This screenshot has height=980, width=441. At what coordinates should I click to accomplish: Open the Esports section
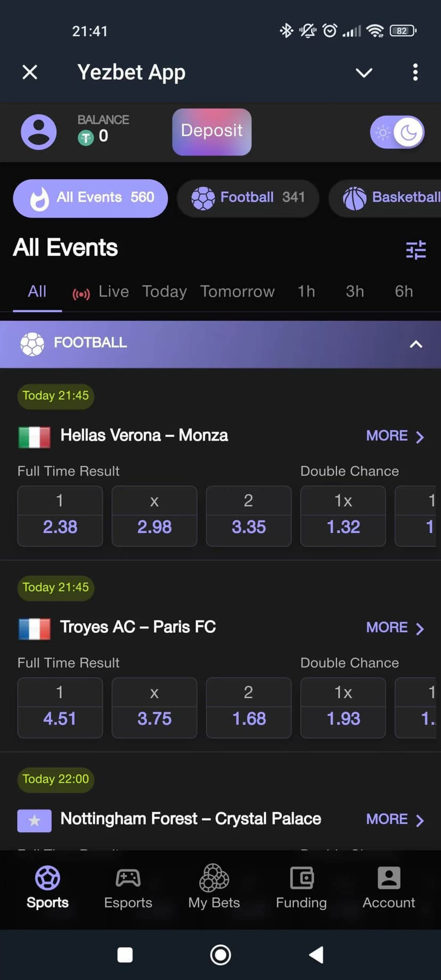coord(128,888)
